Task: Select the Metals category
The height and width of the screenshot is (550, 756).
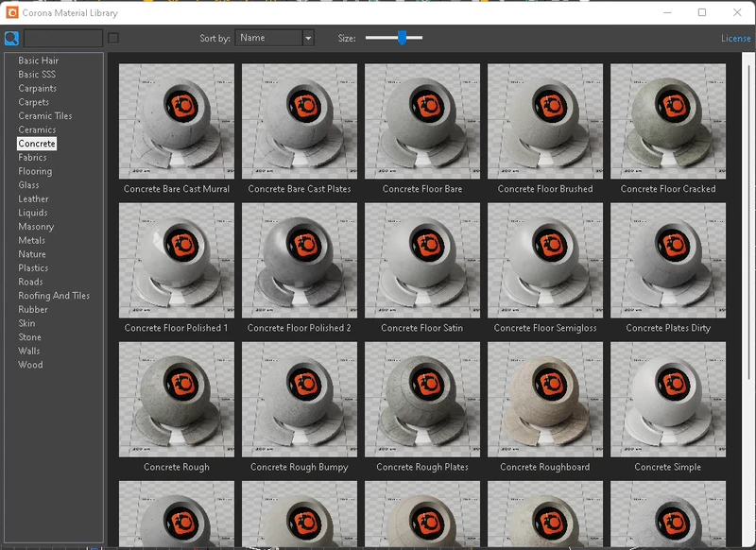Action: click(x=32, y=240)
